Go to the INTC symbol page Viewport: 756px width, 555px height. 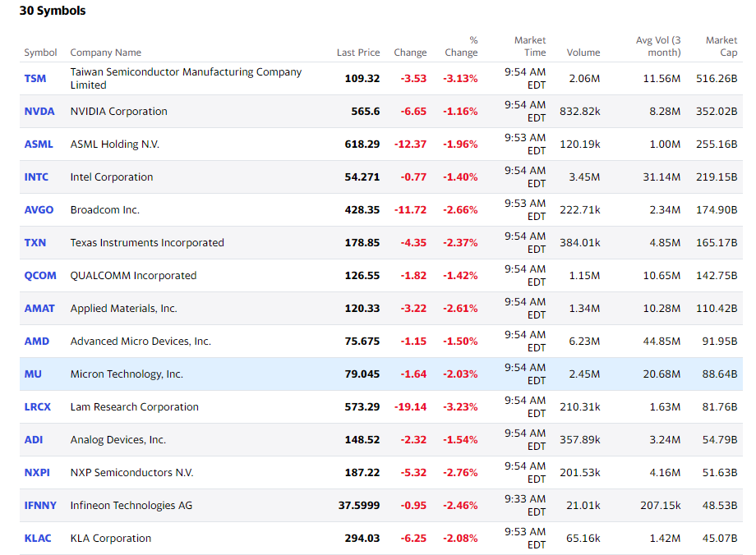pos(36,177)
